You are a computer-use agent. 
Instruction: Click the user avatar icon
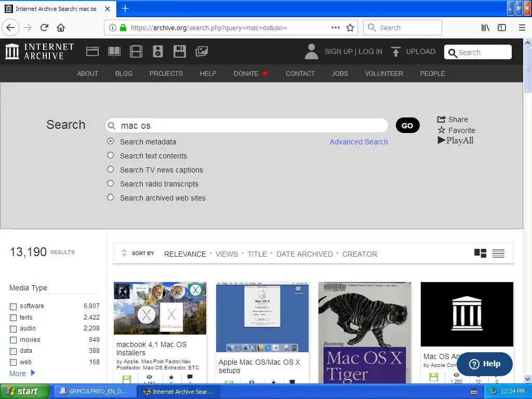point(312,51)
